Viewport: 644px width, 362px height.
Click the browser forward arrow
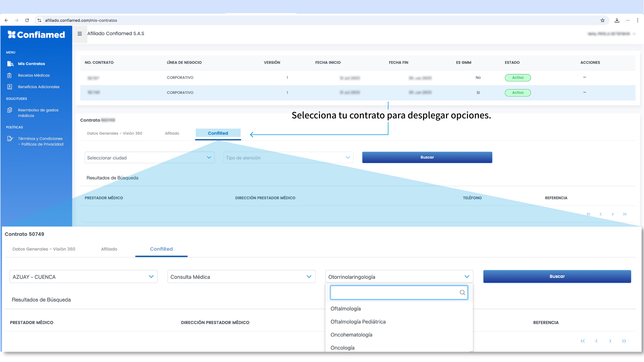tap(16, 20)
